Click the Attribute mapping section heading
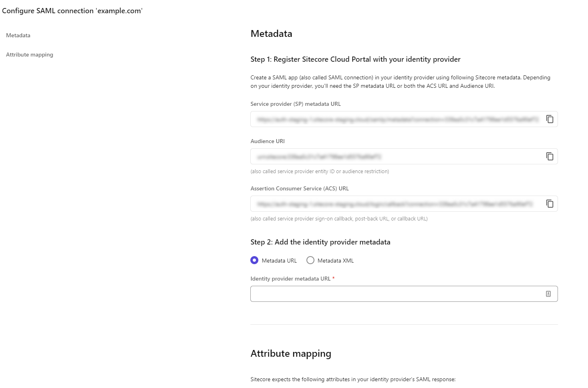The image size is (588, 388). 291,354
